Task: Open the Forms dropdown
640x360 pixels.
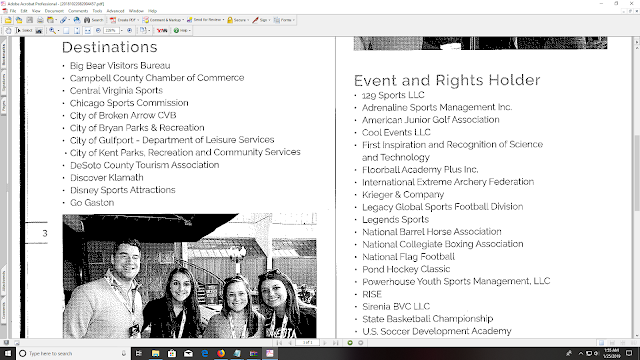Action: (x=284, y=20)
